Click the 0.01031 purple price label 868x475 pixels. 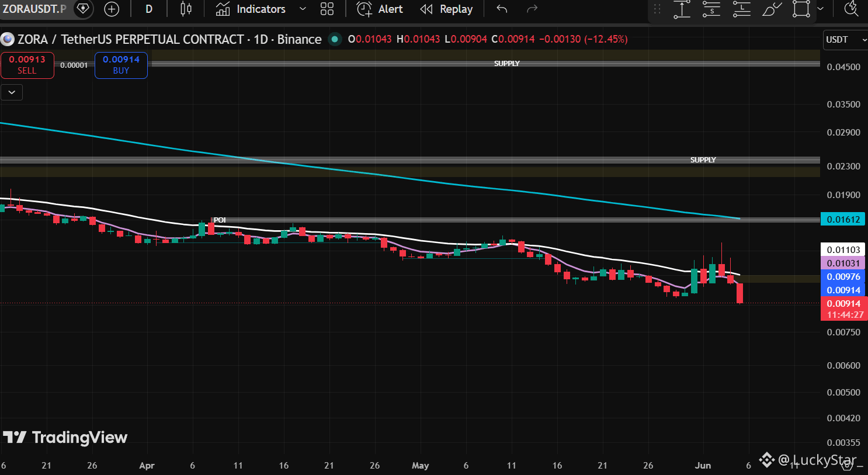(843, 263)
